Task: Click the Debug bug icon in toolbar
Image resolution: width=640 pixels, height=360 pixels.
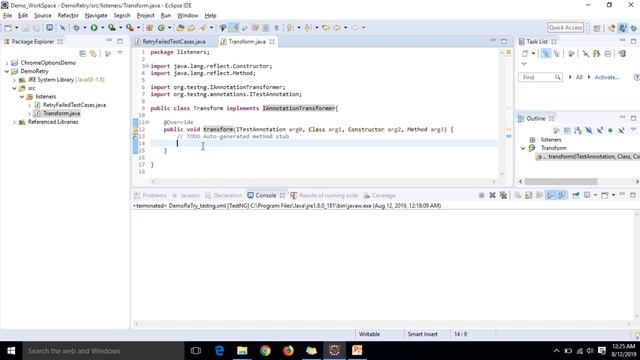Action: tap(76, 28)
